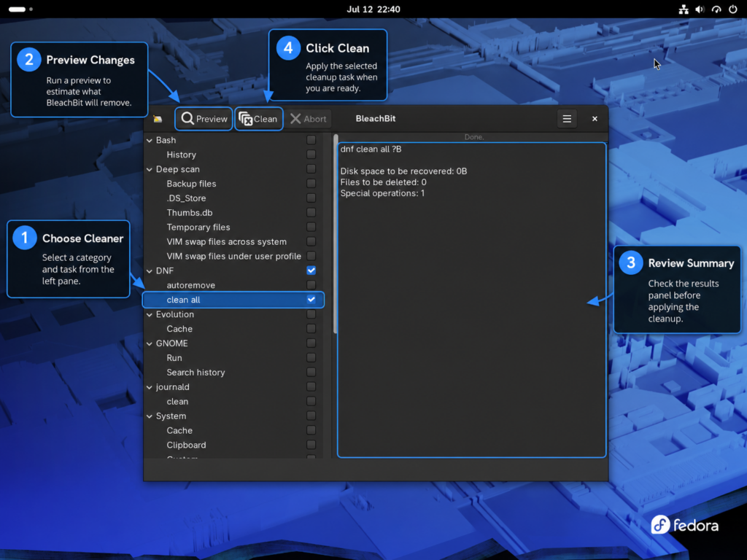Open the clock showing Jul 12 22:40
The width and height of the screenshot is (747, 560).
(x=373, y=9)
